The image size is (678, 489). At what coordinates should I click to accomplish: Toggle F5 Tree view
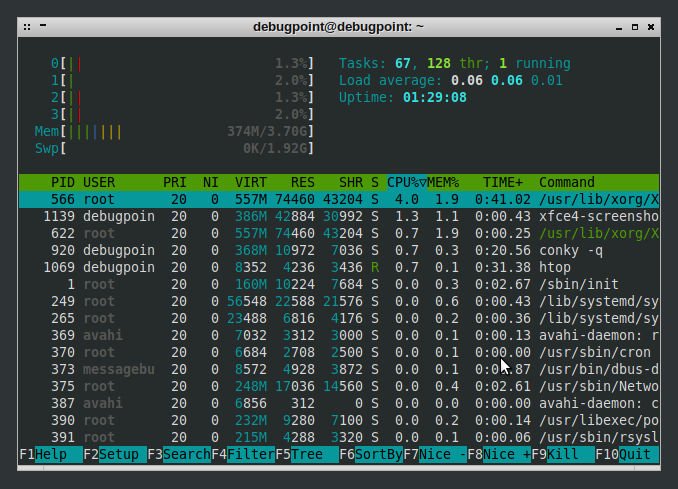coord(308,455)
